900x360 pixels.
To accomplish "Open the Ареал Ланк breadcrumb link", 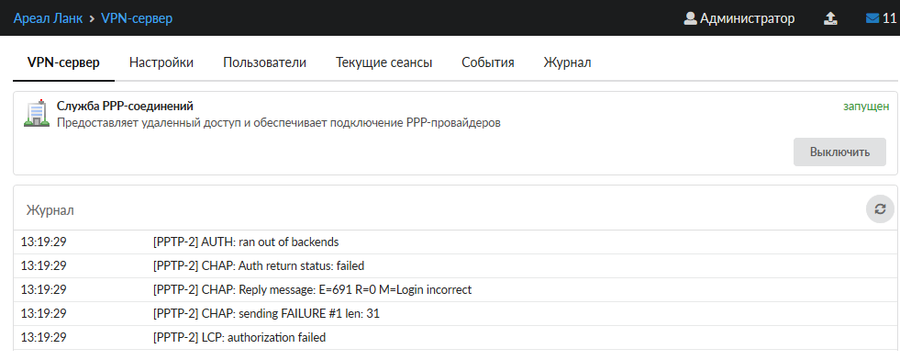I will coord(48,18).
